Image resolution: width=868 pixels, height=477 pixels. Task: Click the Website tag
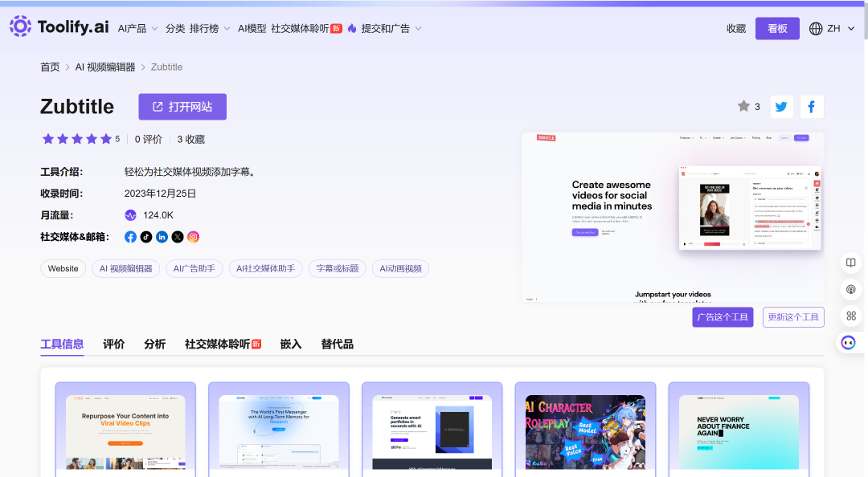pos(63,268)
